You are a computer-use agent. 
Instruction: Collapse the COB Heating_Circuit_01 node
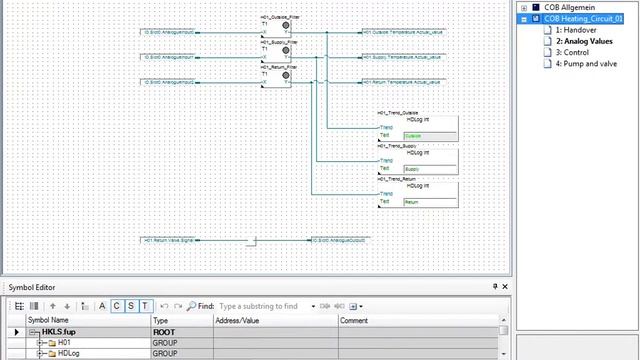tap(524, 19)
